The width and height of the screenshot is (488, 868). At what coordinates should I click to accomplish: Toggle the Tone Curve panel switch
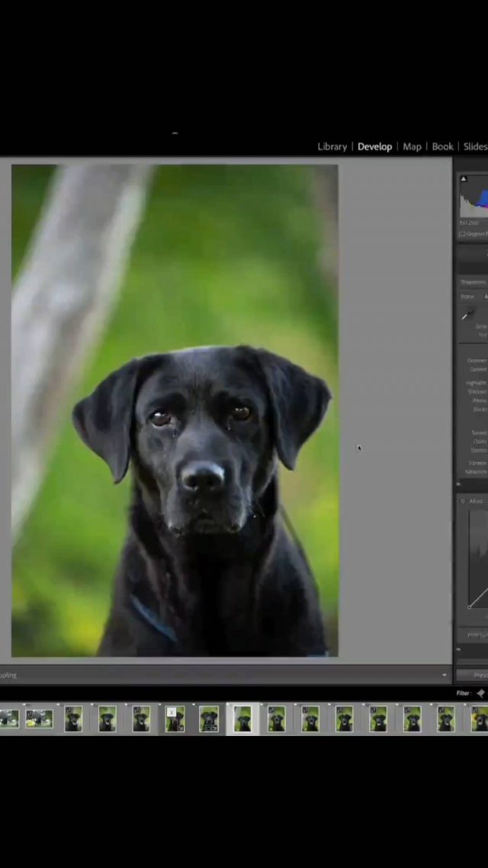458,649
